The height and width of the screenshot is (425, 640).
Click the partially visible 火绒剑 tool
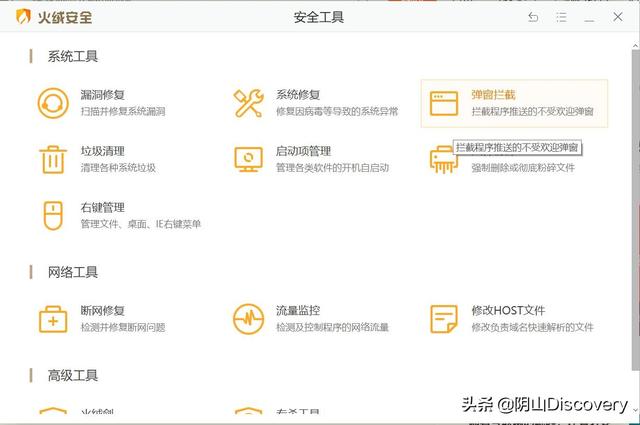(90, 412)
